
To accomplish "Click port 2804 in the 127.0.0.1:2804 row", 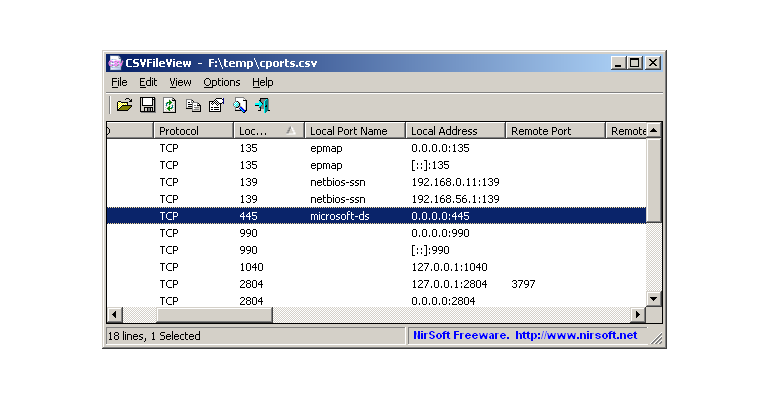I will coord(251,284).
